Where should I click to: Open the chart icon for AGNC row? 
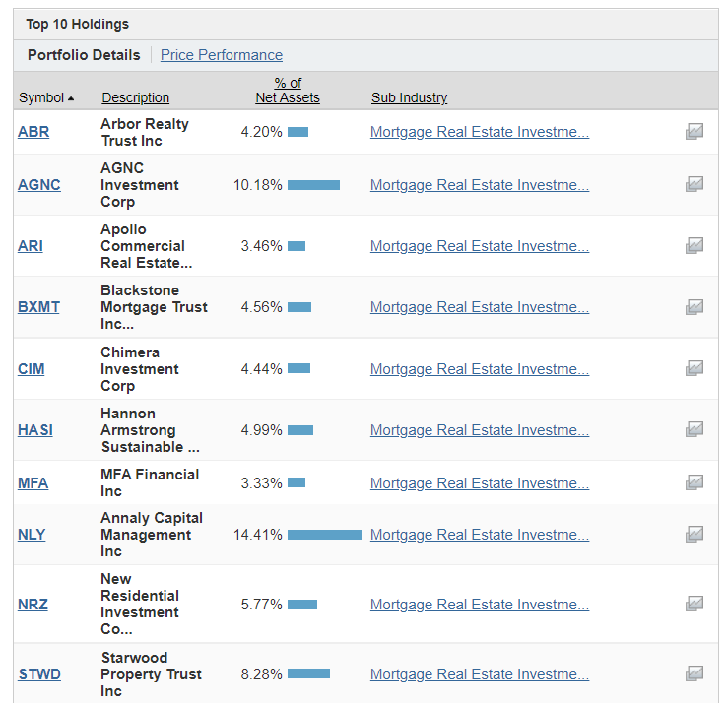[x=695, y=185]
